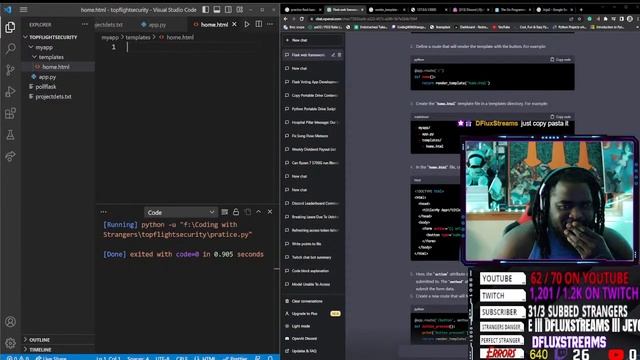This screenshot has height=360, width=640.
Task: Collapse the TOPFLIGHTSECURITY root folder
Action: 25,37
